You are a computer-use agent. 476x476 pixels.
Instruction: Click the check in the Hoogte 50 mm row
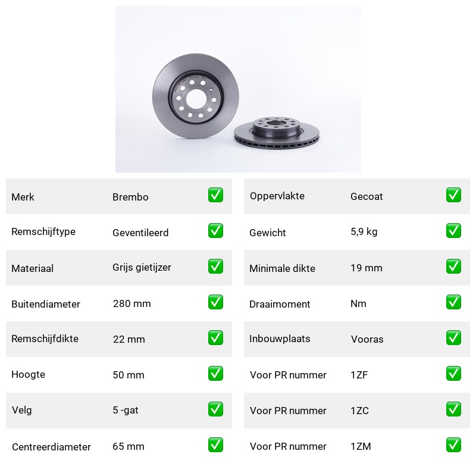[x=215, y=374]
